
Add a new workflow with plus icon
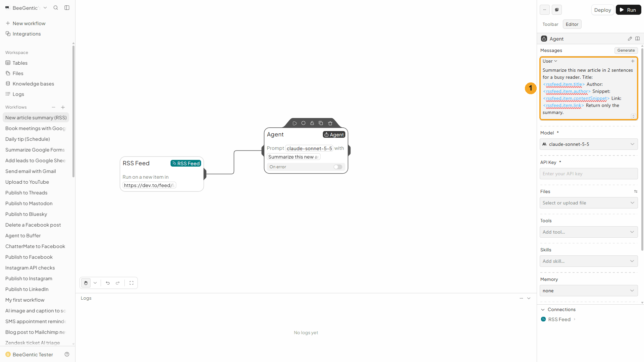[x=63, y=107]
